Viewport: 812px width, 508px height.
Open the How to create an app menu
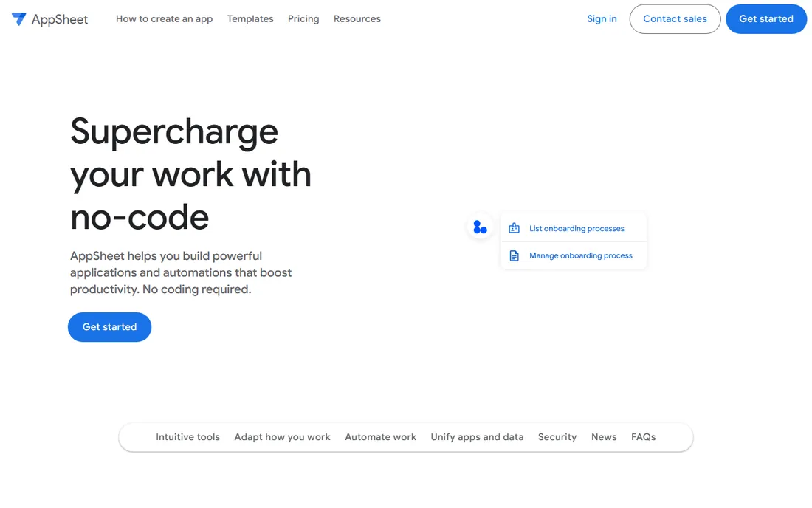164,19
